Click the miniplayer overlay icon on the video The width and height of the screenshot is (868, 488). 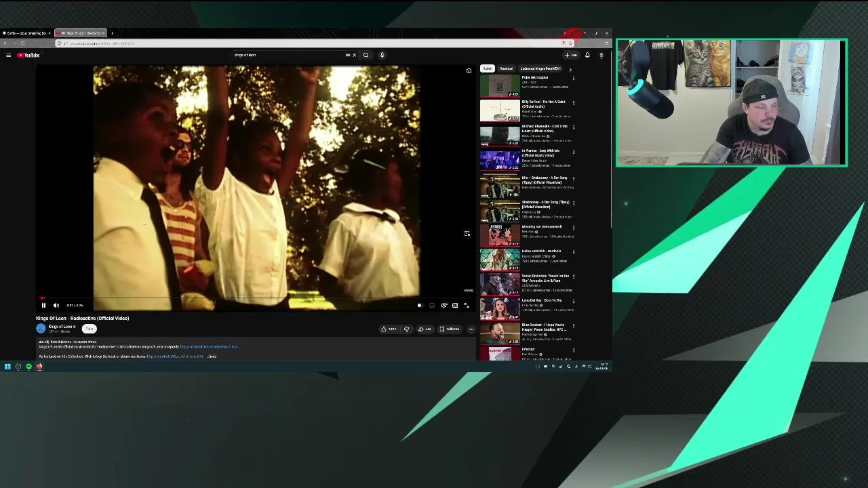[467, 233]
